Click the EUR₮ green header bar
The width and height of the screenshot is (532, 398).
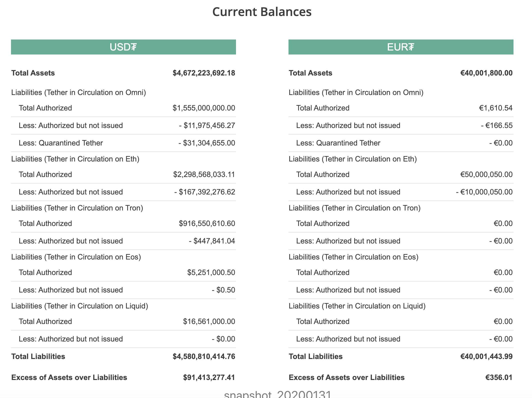(401, 47)
